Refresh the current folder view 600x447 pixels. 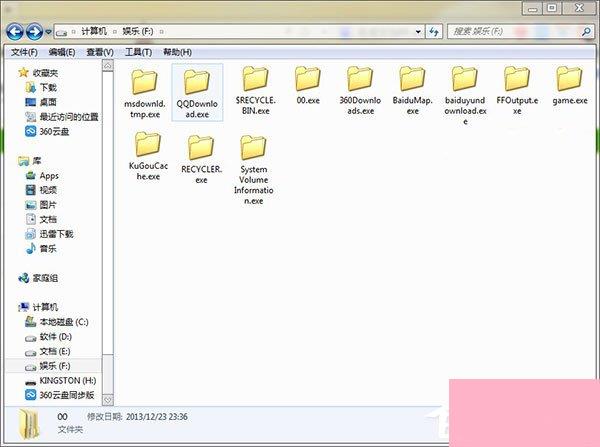(x=434, y=32)
